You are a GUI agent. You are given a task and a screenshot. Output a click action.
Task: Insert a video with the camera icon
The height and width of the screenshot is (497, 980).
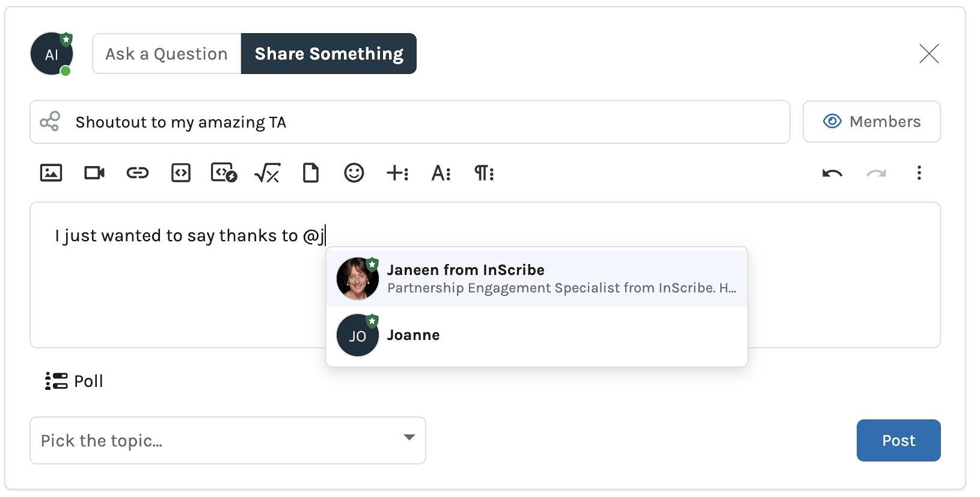pyautogui.click(x=94, y=173)
